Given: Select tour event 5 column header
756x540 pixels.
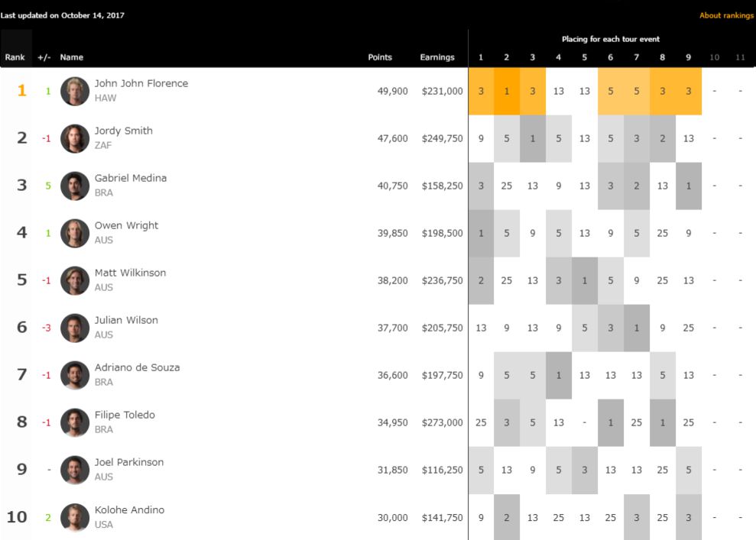Looking at the screenshot, I should click(585, 57).
